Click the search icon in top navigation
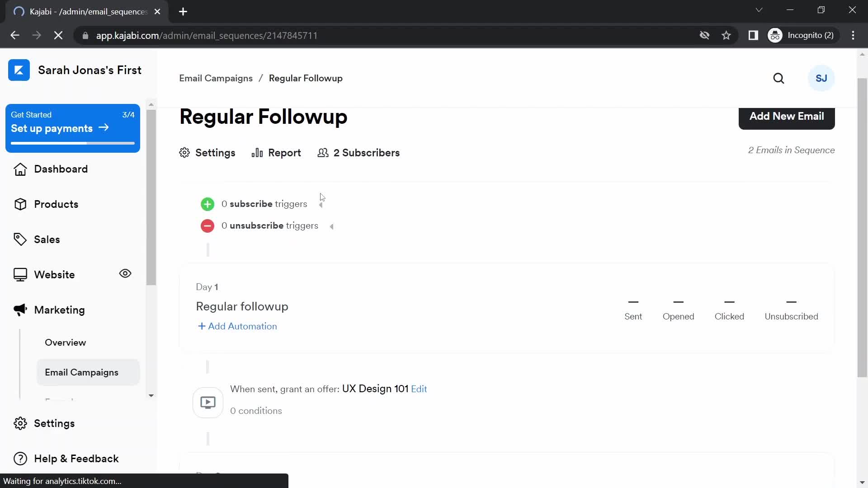This screenshot has height=488, width=868. pos(778,78)
